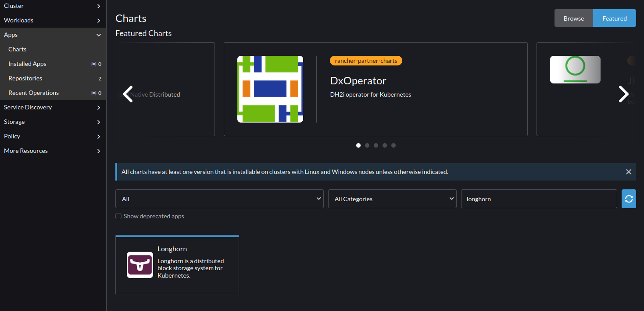Open the DxOperator featured chart title

pos(358,81)
